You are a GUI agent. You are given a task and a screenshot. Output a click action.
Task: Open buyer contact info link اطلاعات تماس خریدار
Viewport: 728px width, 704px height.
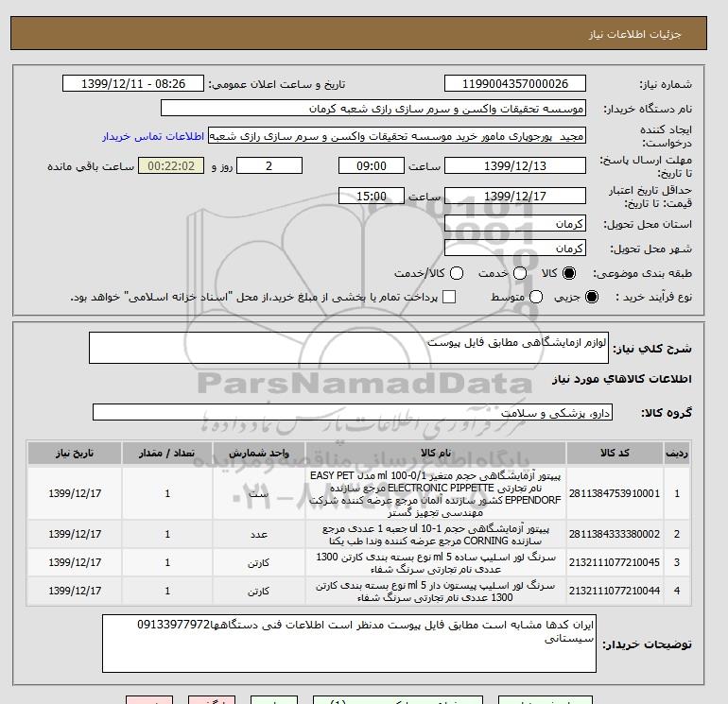[153, 136]
